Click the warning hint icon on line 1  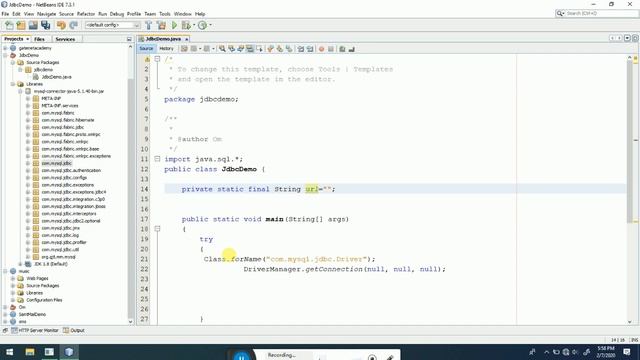click(147, 59)
